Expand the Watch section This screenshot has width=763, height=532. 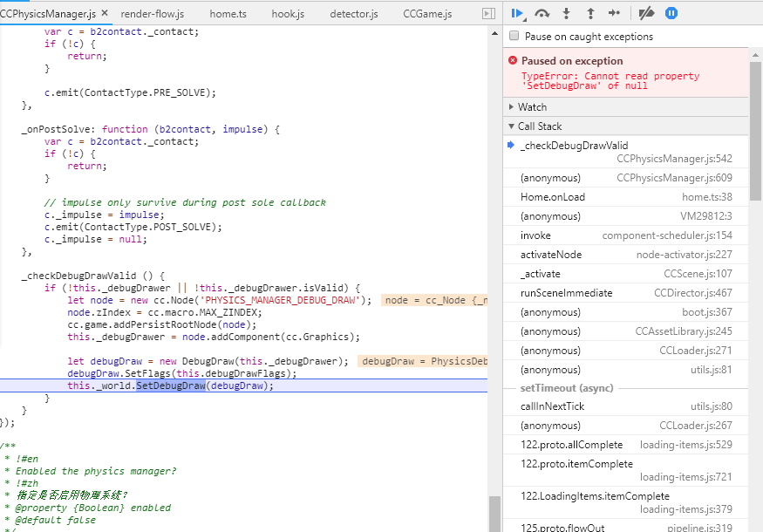pyautogui.click(x=532, y=106)
